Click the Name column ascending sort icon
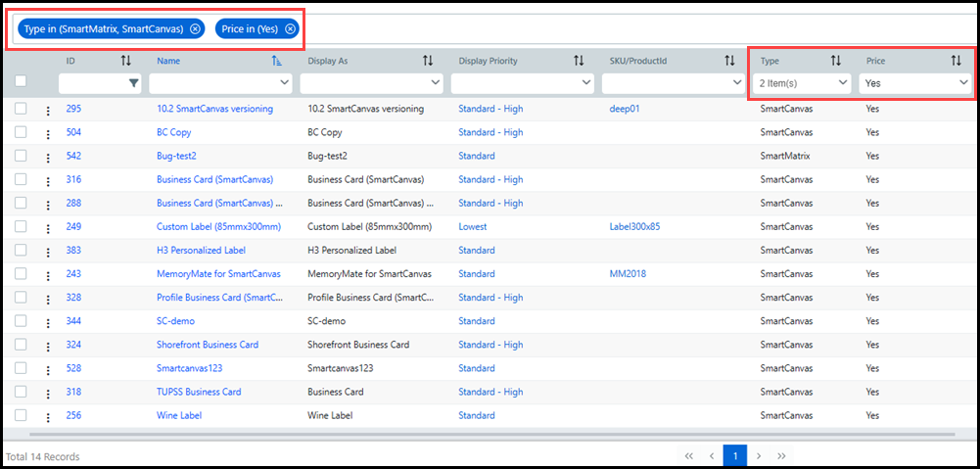This screenshot has width=980, height=469. point(277,61)
